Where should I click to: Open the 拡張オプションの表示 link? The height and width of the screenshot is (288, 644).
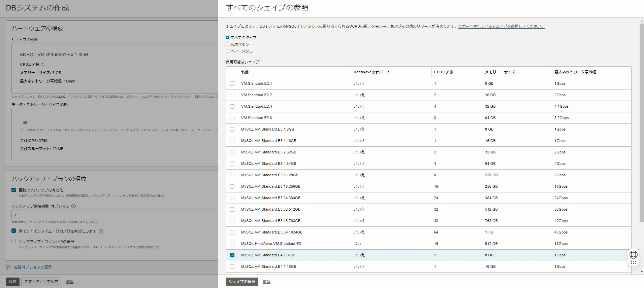tap(33, 267)
